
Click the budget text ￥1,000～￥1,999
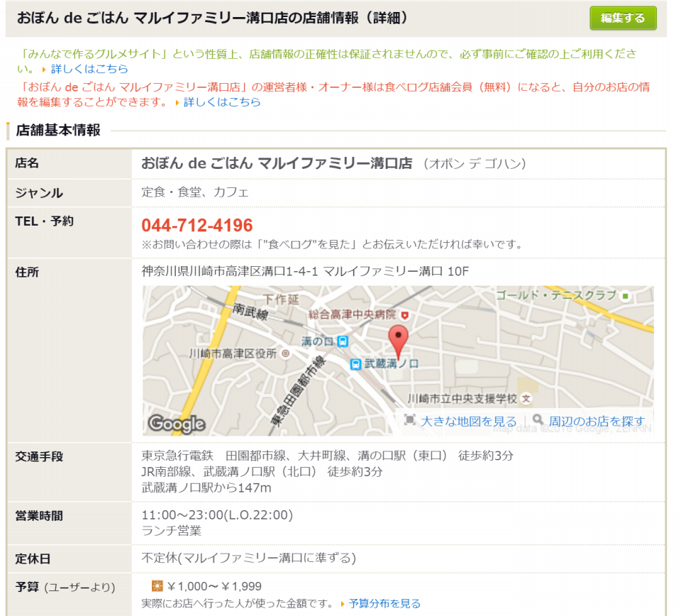point(214,586)
